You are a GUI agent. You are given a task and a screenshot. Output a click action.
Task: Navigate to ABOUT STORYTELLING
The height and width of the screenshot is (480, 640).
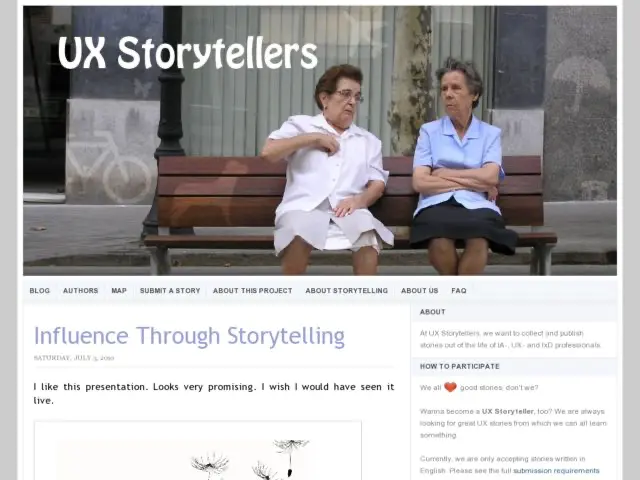347,291
